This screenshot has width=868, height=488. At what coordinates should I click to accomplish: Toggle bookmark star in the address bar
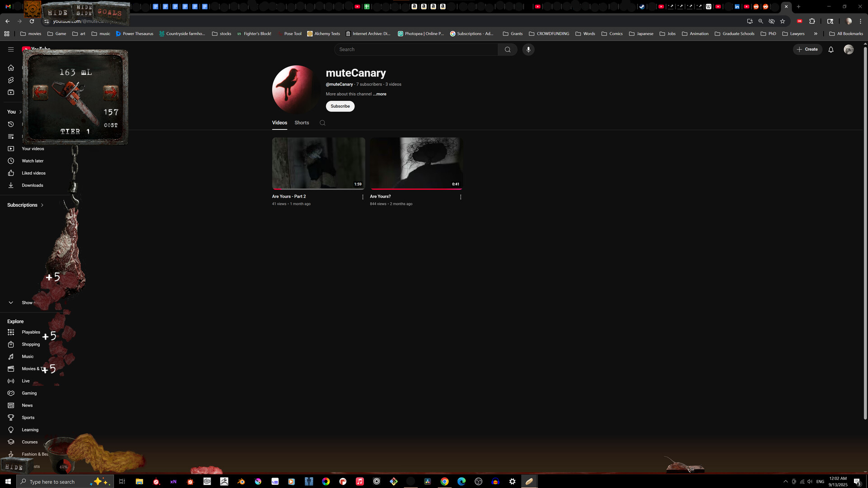pyautogui.click(x=783, y=21)
